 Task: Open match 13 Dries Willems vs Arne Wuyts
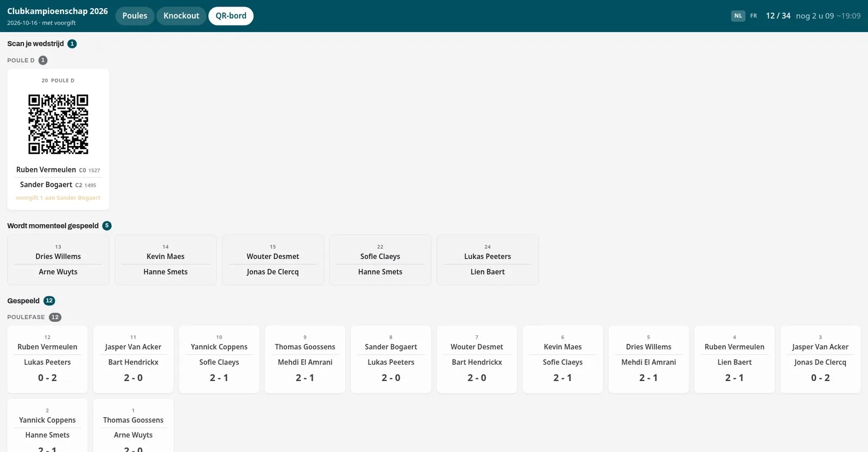point(58,260)
